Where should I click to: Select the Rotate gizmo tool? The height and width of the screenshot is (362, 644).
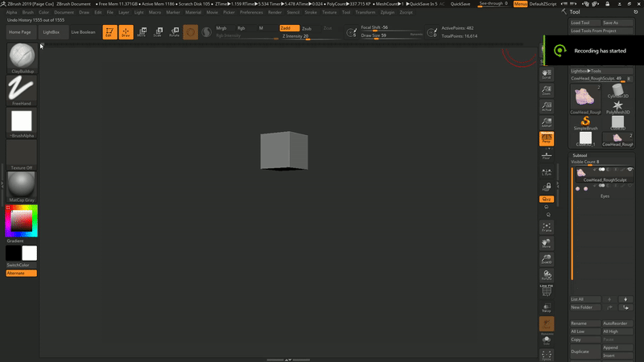coord(175,32)
